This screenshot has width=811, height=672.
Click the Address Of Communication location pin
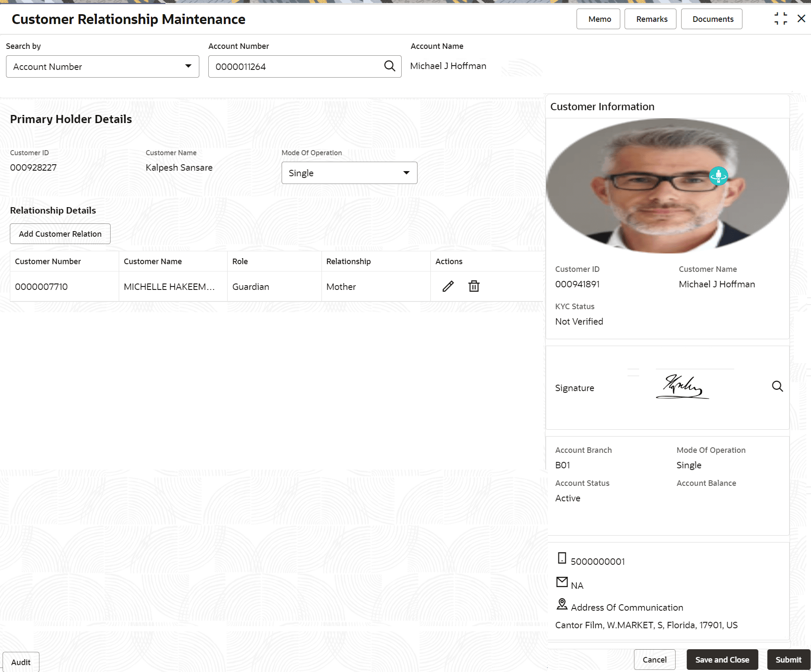pyautogui.click(x=562, y=604)
